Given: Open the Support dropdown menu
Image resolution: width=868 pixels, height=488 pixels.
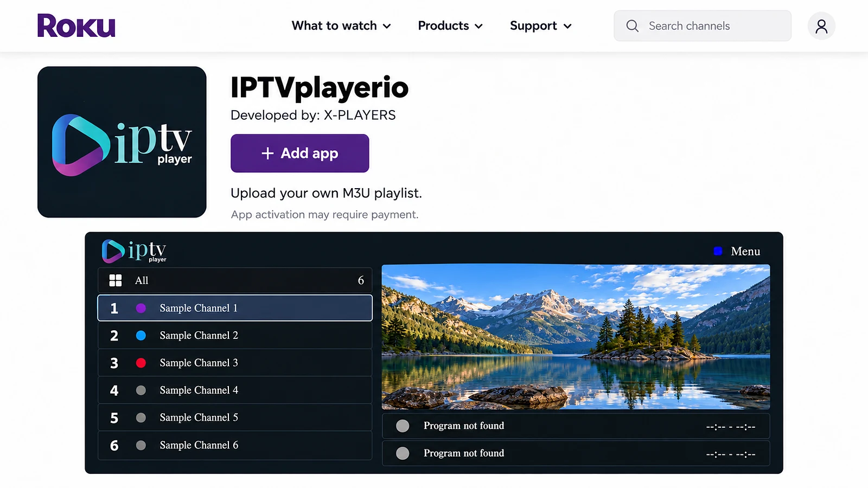Looking at the screenshot, I should (541, 26).
